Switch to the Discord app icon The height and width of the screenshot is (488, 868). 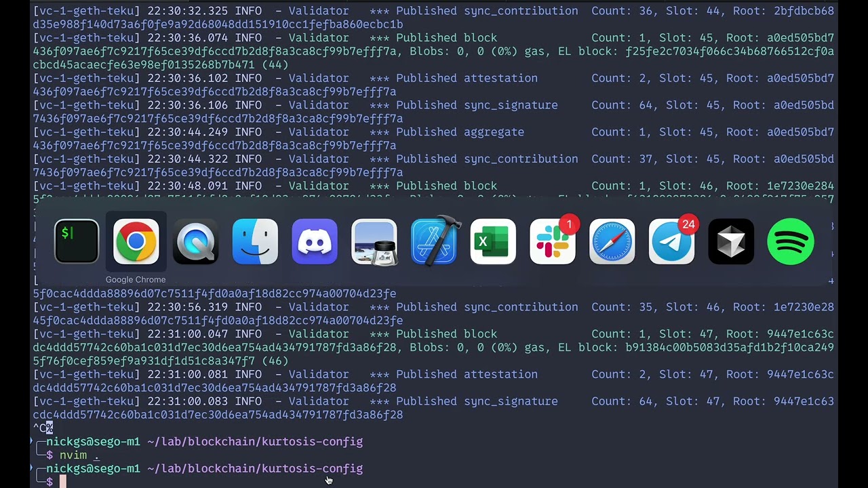[x=315, y=241]
